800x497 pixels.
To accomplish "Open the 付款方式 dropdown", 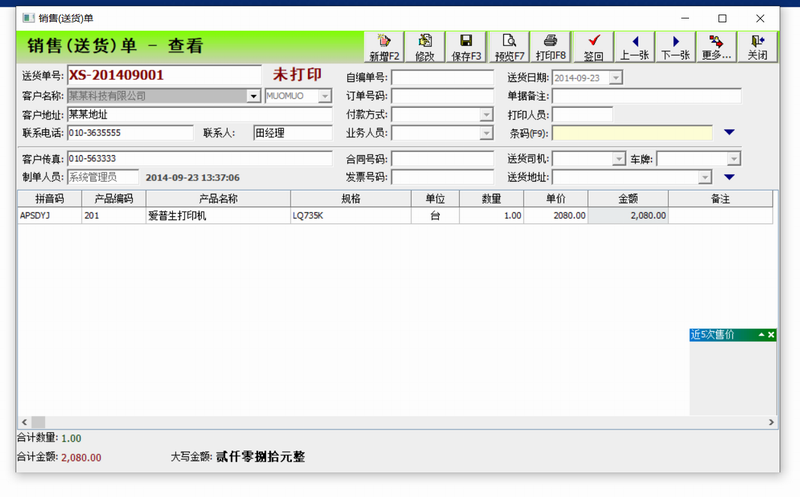I will point(486,114).
